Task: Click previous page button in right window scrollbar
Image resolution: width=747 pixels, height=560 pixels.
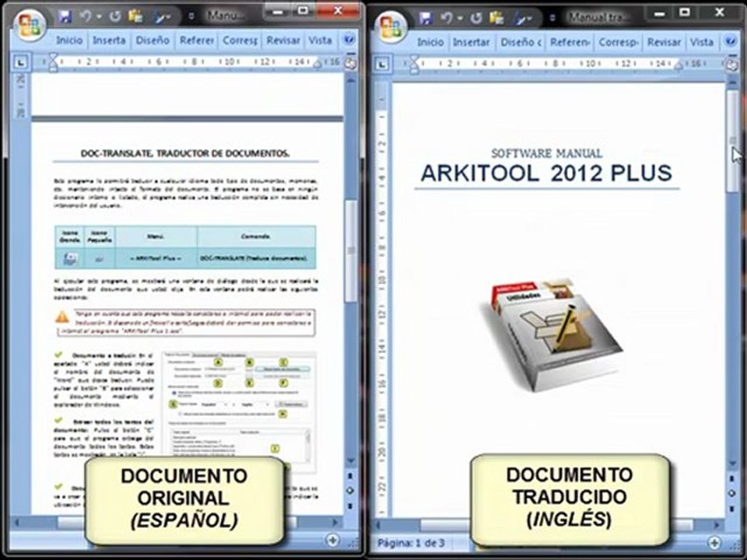Action: coord(732,478)
